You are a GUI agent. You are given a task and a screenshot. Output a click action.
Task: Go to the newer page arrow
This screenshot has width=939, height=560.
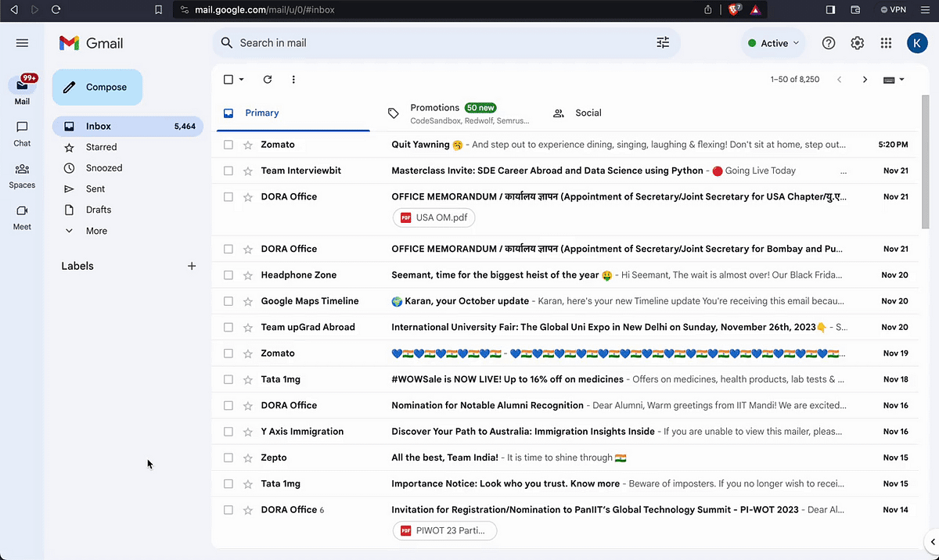pos(840,79)
